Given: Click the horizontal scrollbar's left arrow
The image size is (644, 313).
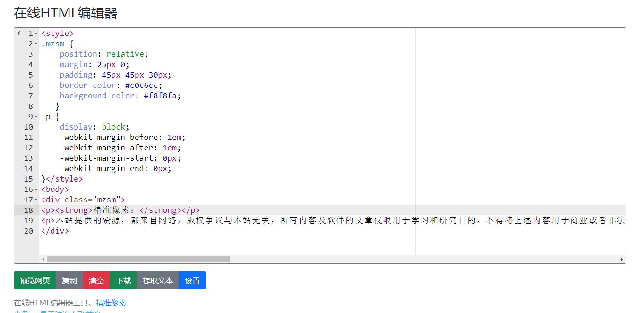Looking at the screenshot, I should point(43,260).
